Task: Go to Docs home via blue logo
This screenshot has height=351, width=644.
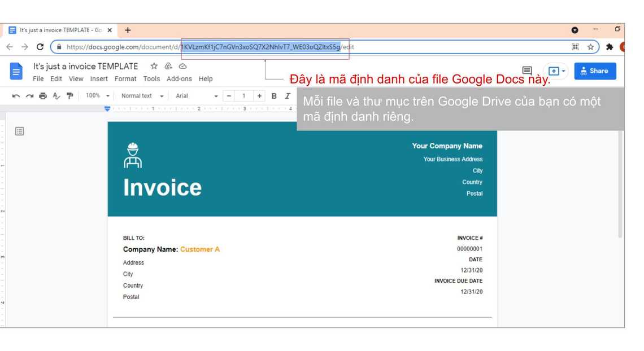Action: click(x=16, y=72)
